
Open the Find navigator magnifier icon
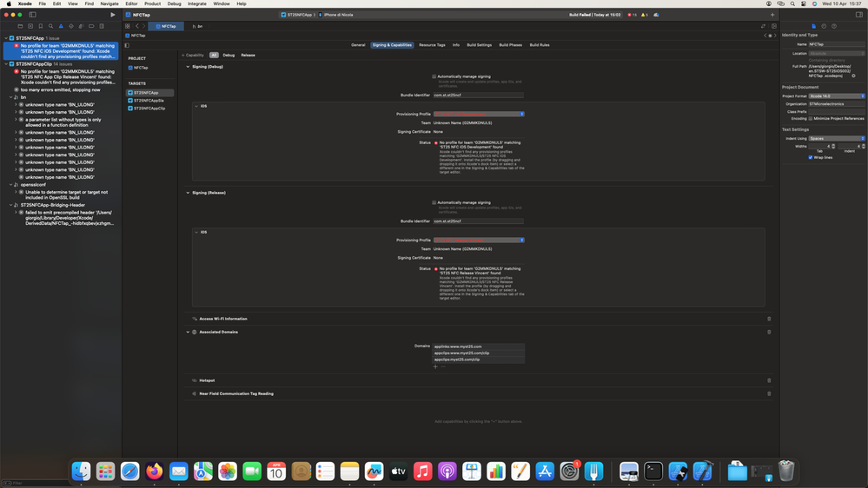click(x=50, y=26)
